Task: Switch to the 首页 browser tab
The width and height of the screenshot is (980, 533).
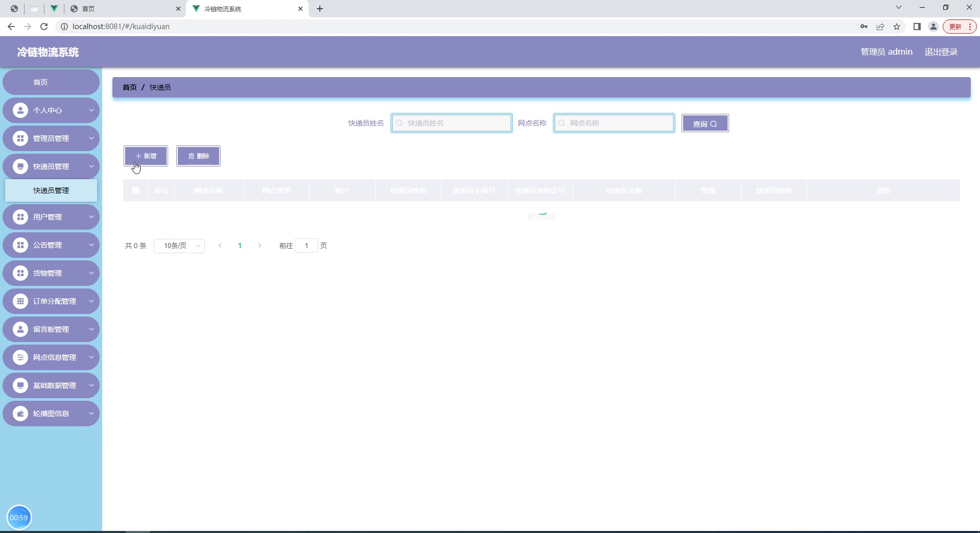Action: (x=125, y=9)
